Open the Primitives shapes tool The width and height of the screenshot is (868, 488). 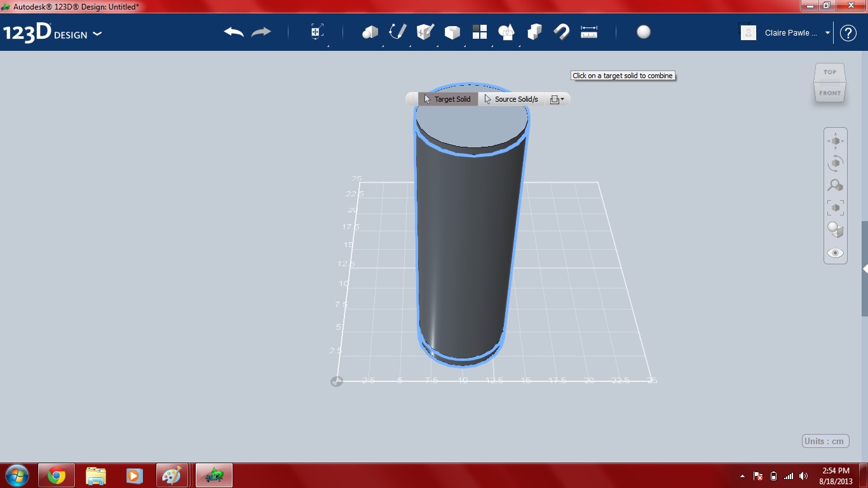pyautogui.click(x=370, y=32)
